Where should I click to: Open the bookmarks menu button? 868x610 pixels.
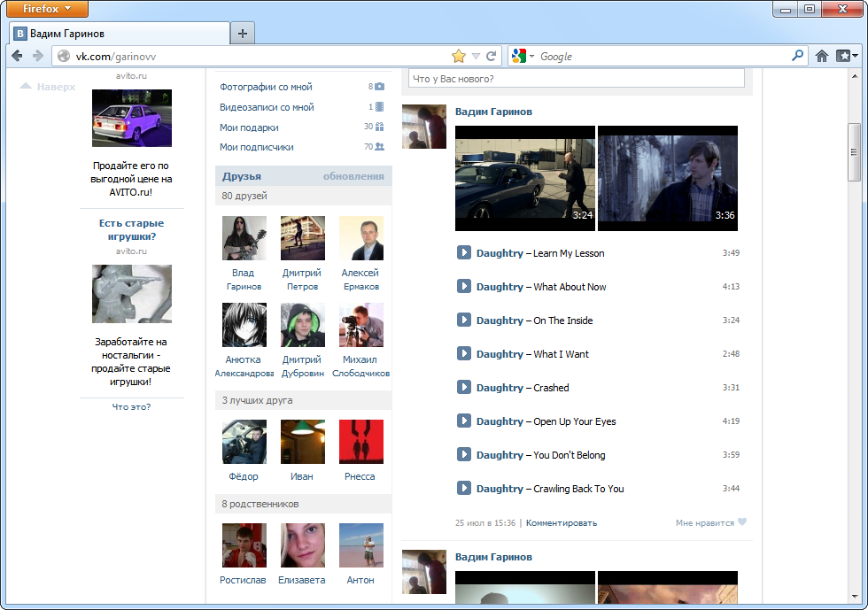847,56
